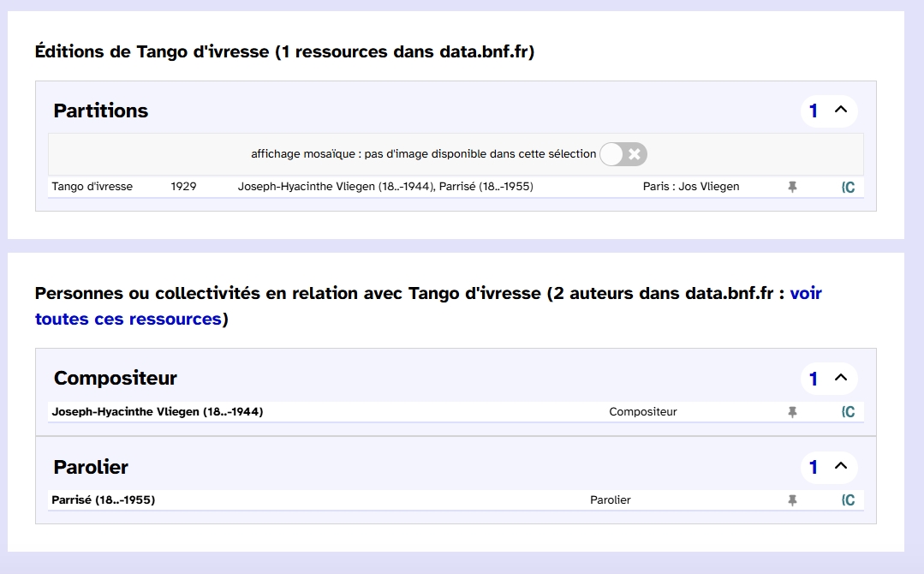The image size is (924, 574).
Task: Open Parrisé (18..-1955) bold author link
Action: [x=104, y=500]
